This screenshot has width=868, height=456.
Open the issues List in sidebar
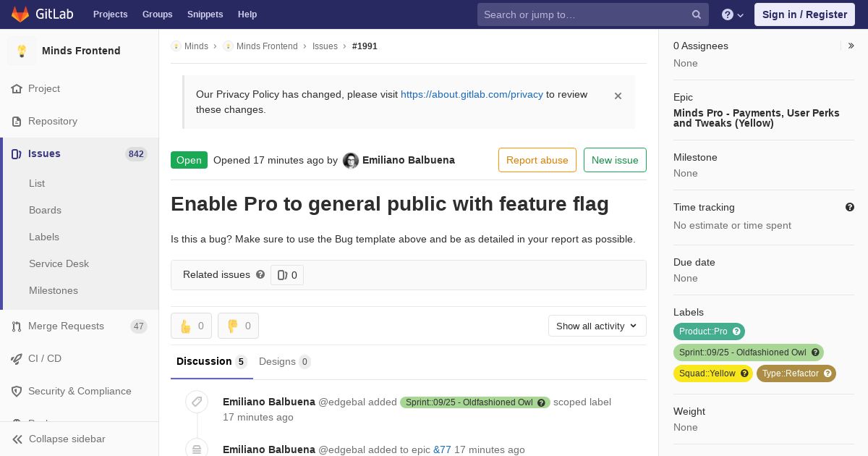pos(37,183)
